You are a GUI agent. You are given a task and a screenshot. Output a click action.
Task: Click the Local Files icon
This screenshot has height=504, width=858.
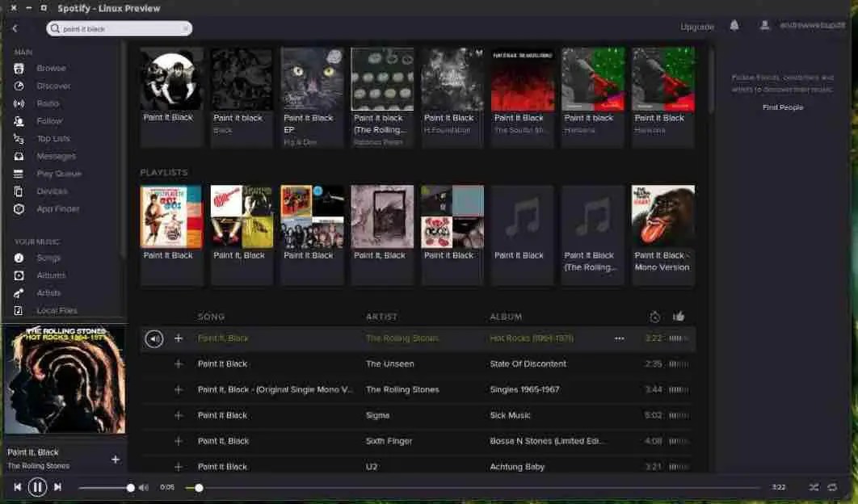pos(19,310)
